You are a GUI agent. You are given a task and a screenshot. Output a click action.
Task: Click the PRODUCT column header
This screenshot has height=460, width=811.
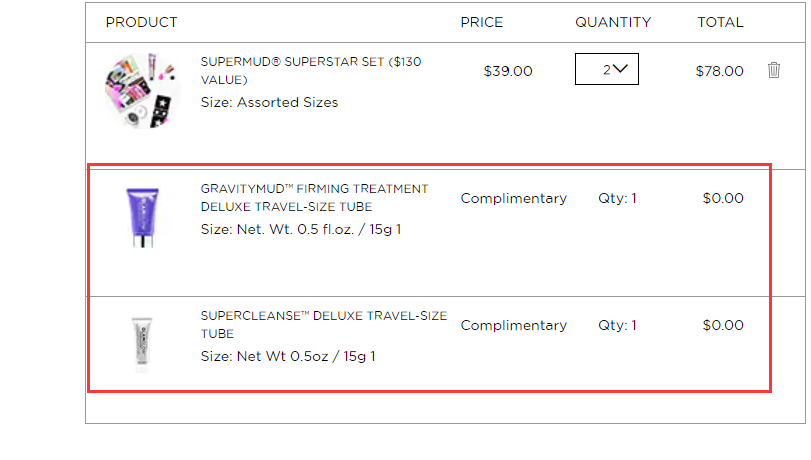141,22
